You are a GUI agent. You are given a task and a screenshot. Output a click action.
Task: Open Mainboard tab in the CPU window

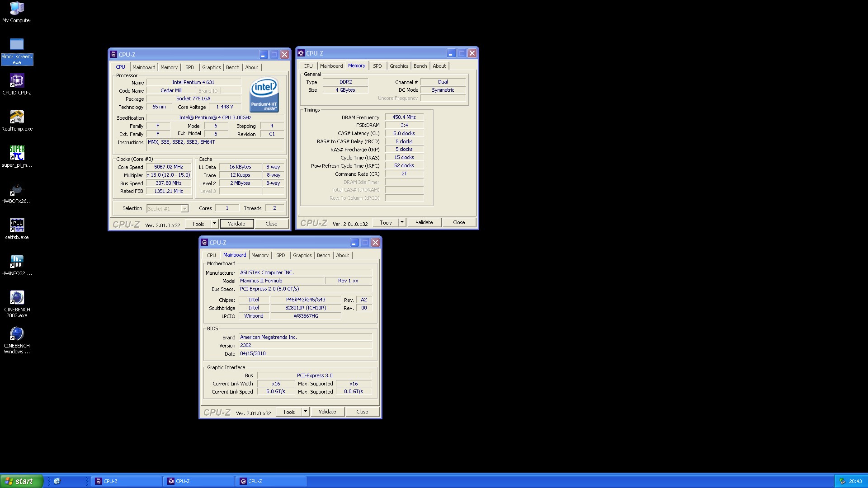[144, 67]
